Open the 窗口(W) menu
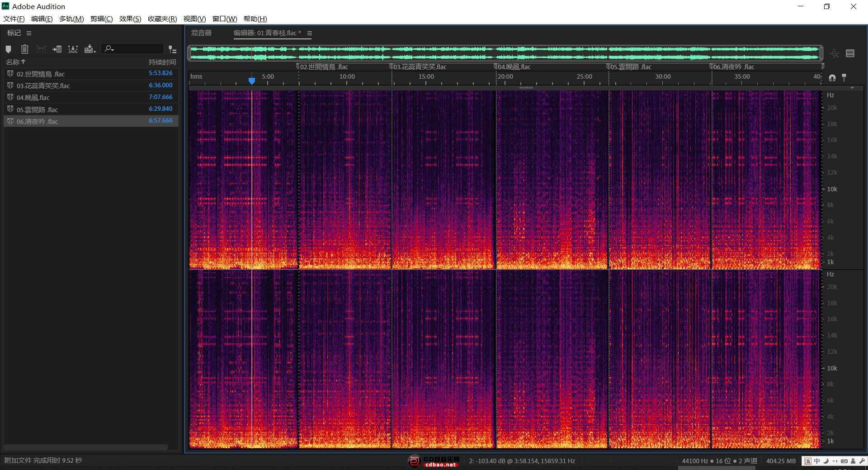The width and height of the screenshot is (868, 470). tap(225, 19)
